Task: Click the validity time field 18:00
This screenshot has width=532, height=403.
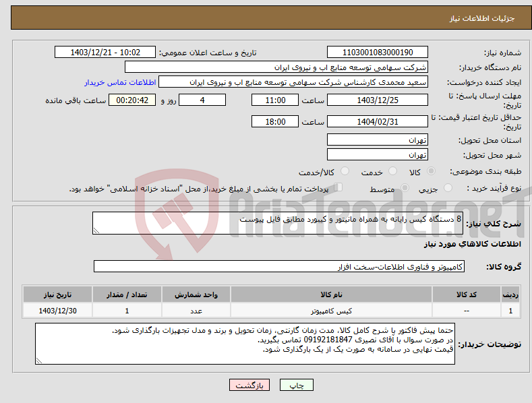Action: (275, 121)
